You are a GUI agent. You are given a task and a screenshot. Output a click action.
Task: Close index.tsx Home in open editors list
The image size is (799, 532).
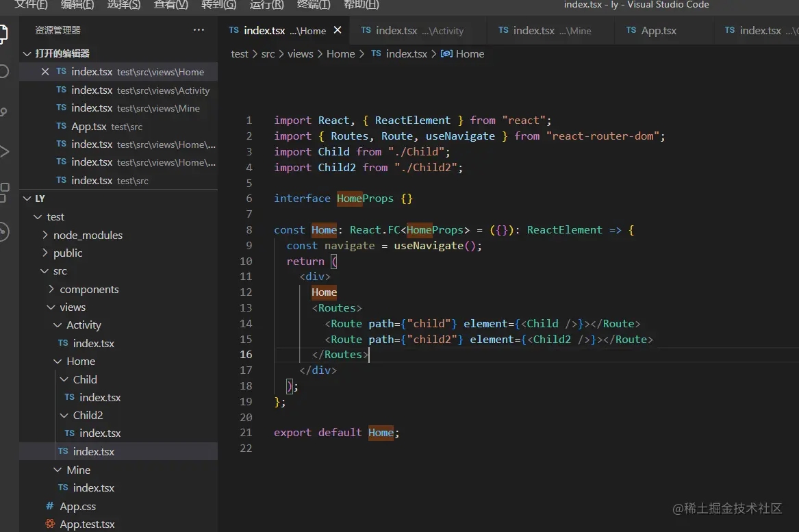point(45,72)
